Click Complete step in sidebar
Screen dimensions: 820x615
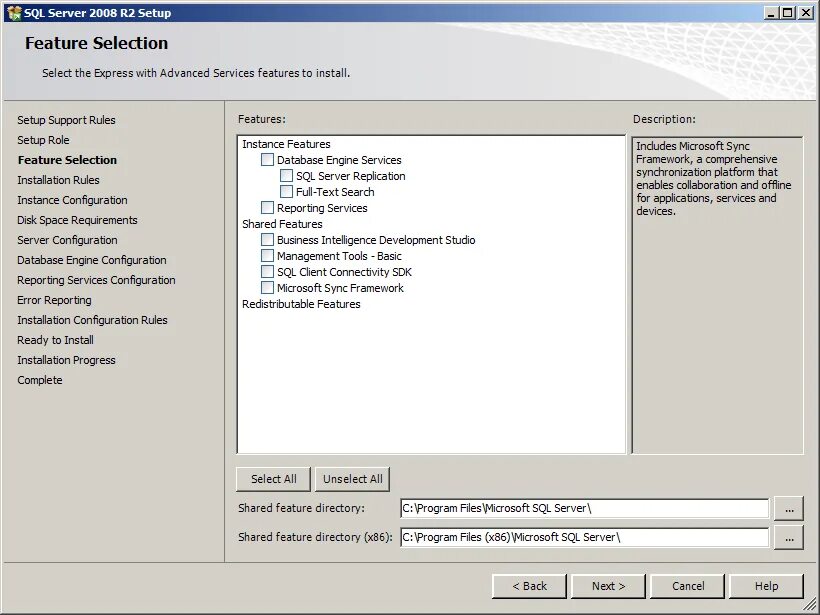click(x=40, y=380)
